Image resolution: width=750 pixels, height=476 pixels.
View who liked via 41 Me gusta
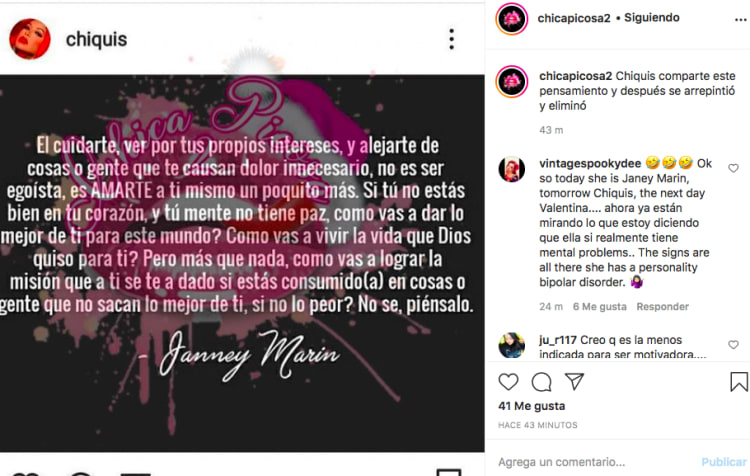[531, 406]
